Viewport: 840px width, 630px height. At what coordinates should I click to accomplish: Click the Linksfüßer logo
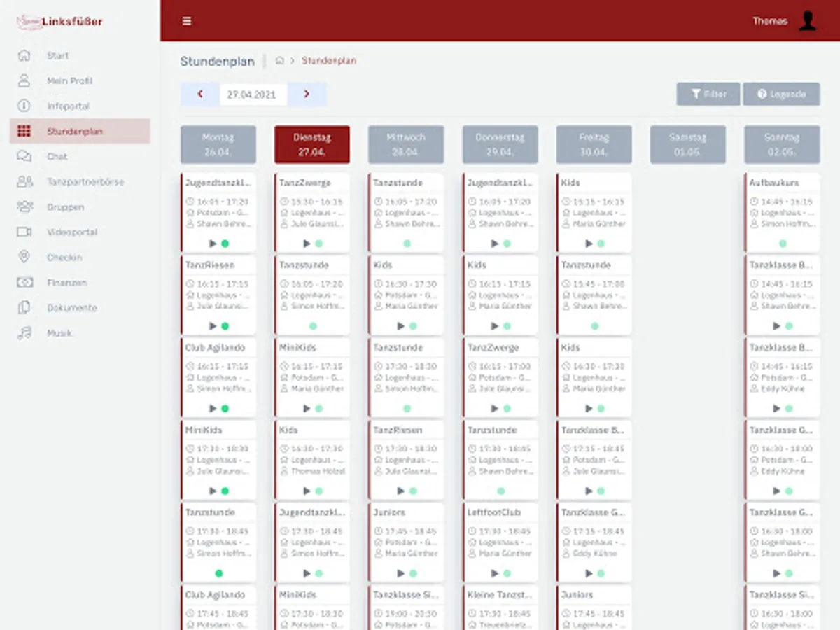[60, 22]
